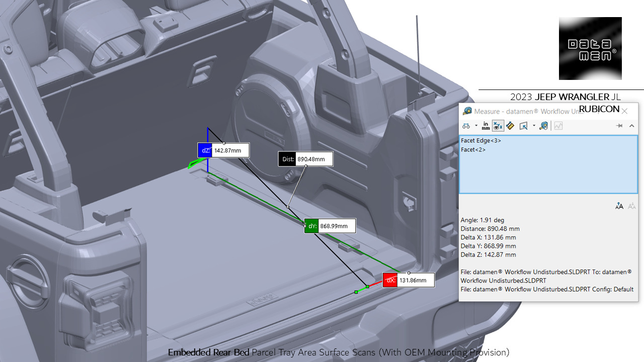This screenshot has height=362, width=644.
Task: Click the Projected On icon
Action: pos(523,126)
